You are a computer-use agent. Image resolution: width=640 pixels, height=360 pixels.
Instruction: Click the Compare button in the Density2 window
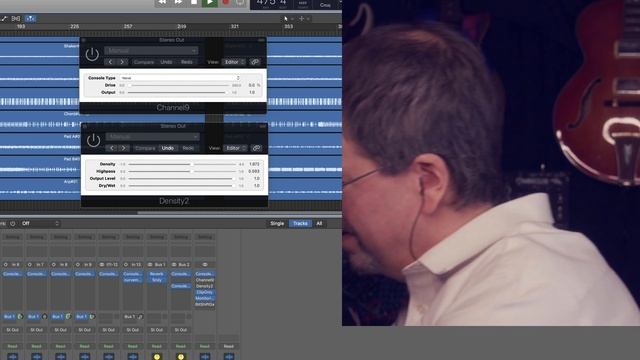[x=145, y=148]
